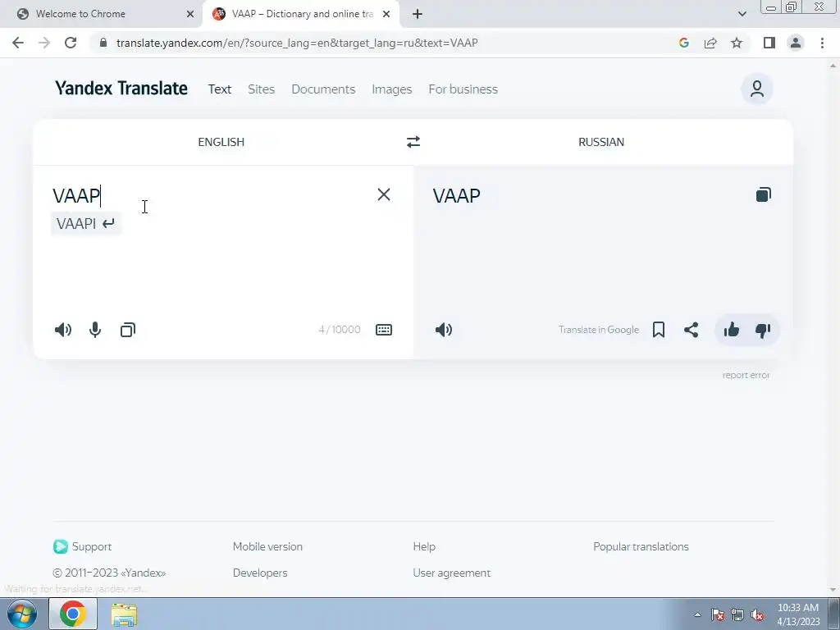Go back in browser history
Screen dimensions: 840x630
point(18,43)
